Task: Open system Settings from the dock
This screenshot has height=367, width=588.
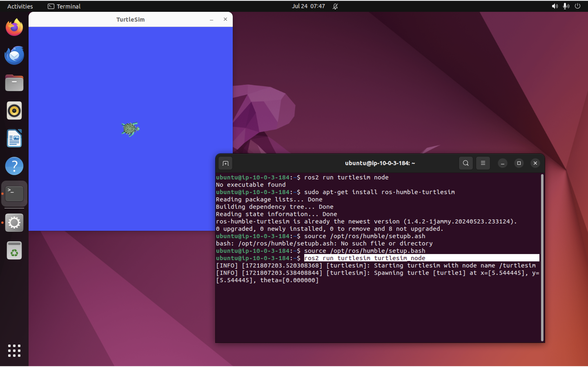Action: click(x=14, y=222)
